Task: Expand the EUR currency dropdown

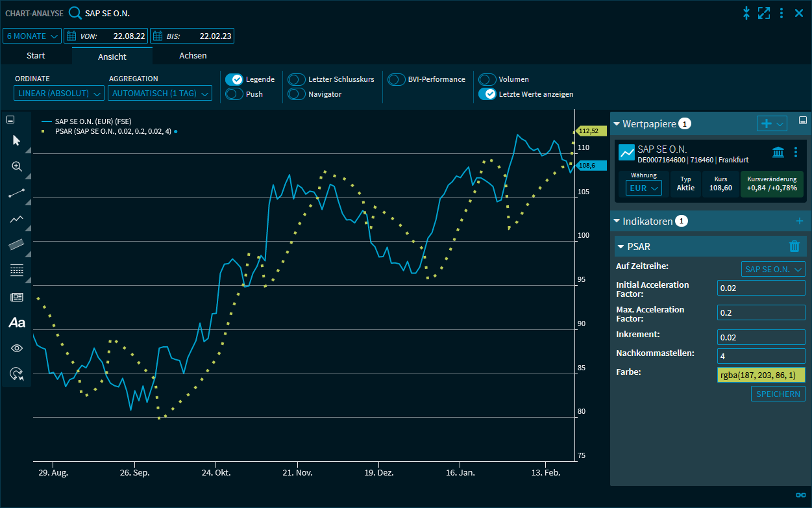Action: click(644, 188)
